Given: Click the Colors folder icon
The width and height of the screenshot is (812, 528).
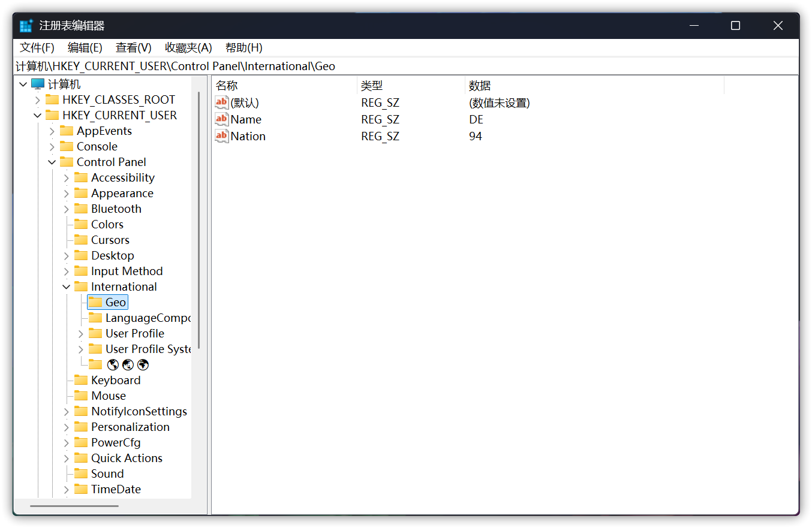Looking at the screenshot, I should pyautogui.click(x=81, y=224).
